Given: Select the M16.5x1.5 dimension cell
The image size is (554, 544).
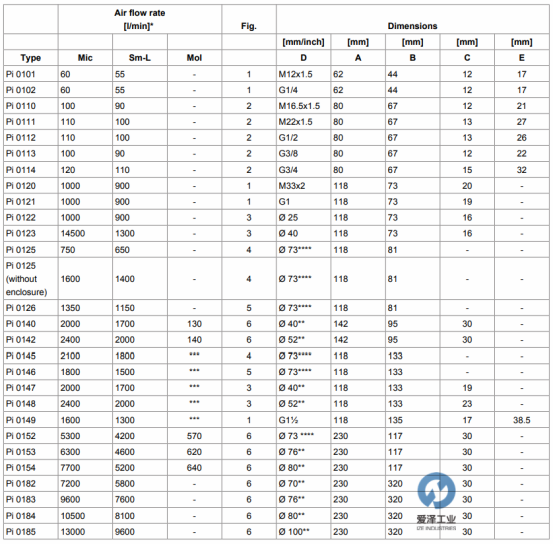Looking at the screenshot, I should 303,106.
